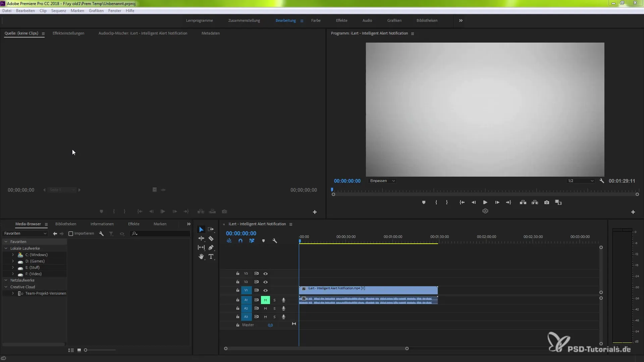Show hidden panel tabs beside Marken
The width and height of the screenshot is (644, 362).
point(189,224)
